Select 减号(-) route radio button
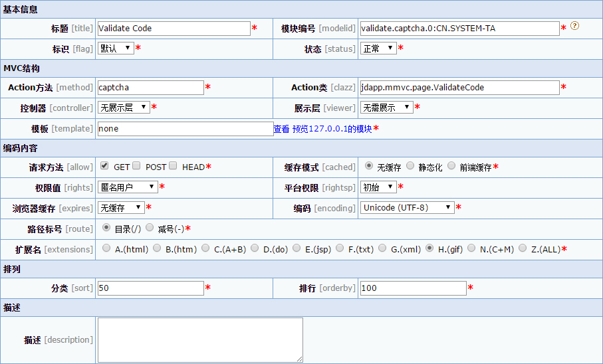This screenshot has width=603, height=364. [x=150, y=227]
